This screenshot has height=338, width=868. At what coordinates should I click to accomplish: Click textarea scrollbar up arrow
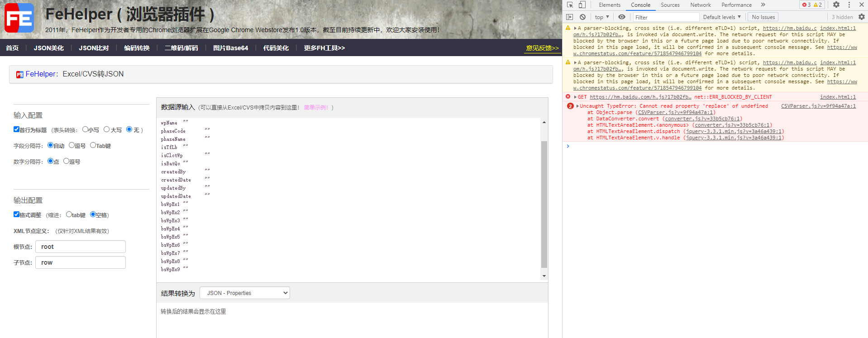tap(544, 122)
